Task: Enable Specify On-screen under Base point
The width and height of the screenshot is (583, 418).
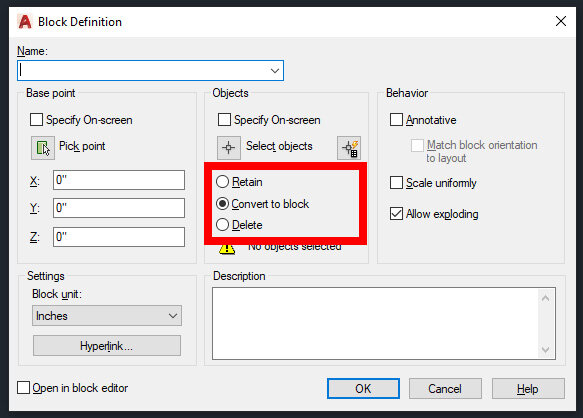Action: coord(36,120)
